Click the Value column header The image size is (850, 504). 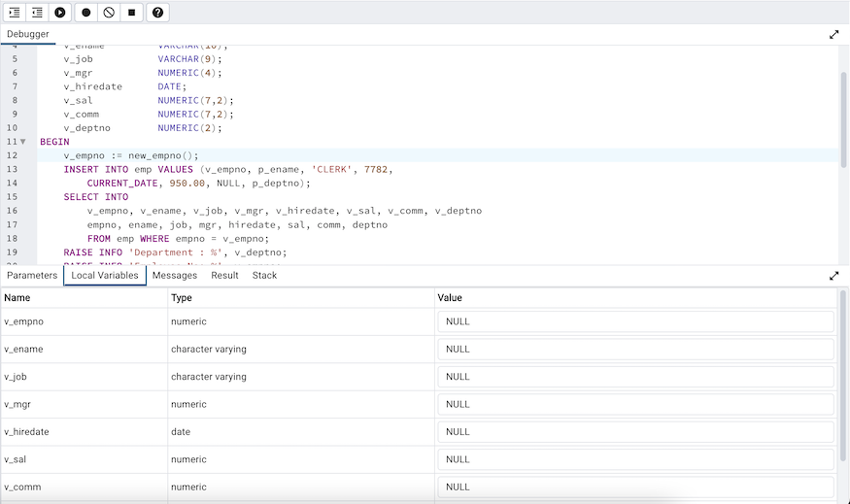coord(450,298)
